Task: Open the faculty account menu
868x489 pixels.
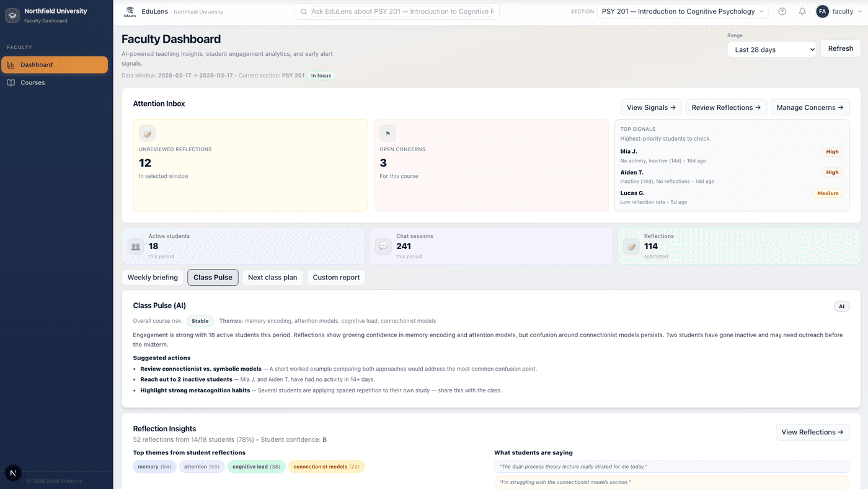Action: [x=838, y=11]
